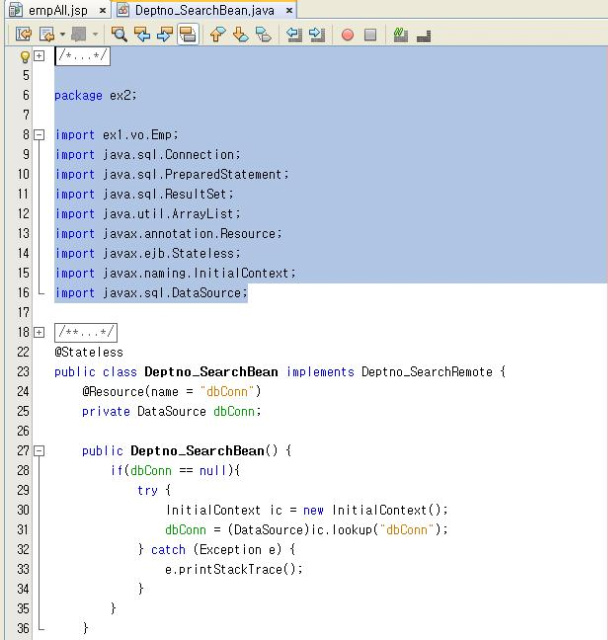The image size is (608, 640).
Task: Click 'catch (Exception e)' on line 32
Action: [x=216, y=549]
